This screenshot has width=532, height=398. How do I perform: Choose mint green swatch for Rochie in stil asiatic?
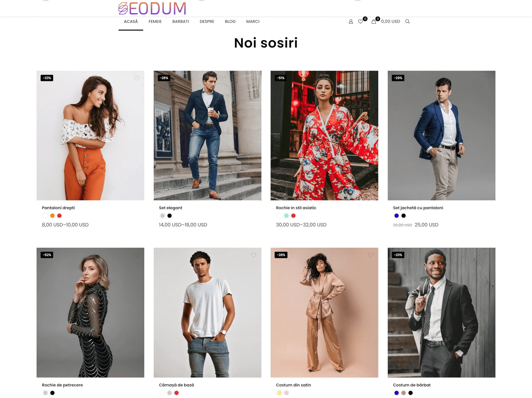pos(286,216)
